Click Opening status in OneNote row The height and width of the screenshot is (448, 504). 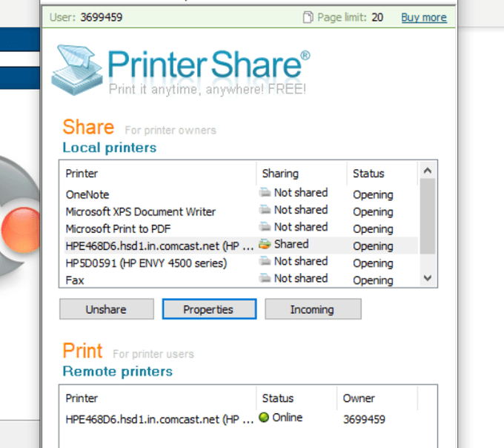click(373, 194)
